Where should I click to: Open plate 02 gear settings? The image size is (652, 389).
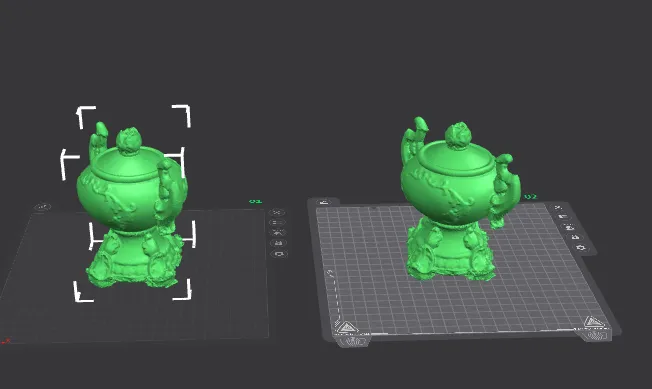[581, 247]
